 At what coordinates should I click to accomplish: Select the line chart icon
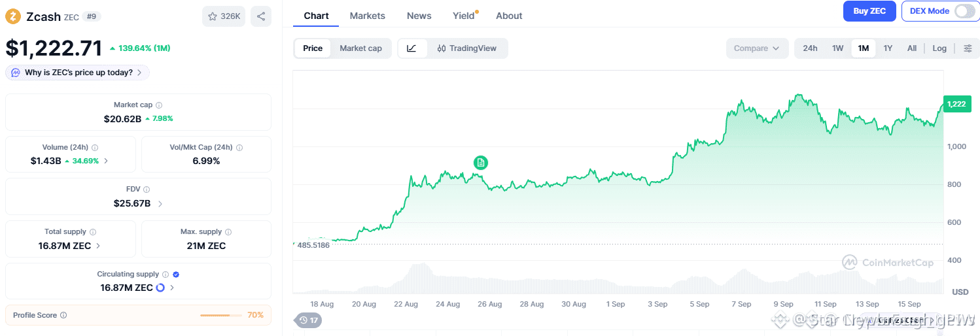411,48
